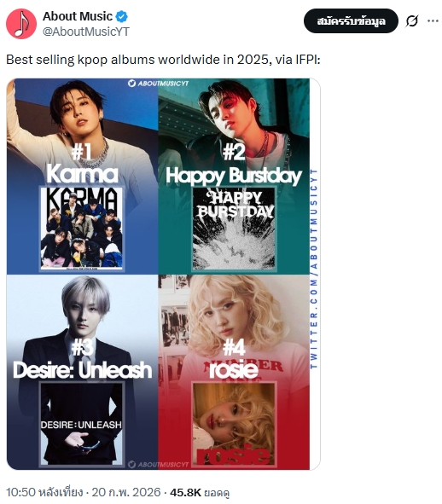Viewport: 442px width, 504px height.
Task: Open the #4 rosie image panel
Action: tap(234, 372)
